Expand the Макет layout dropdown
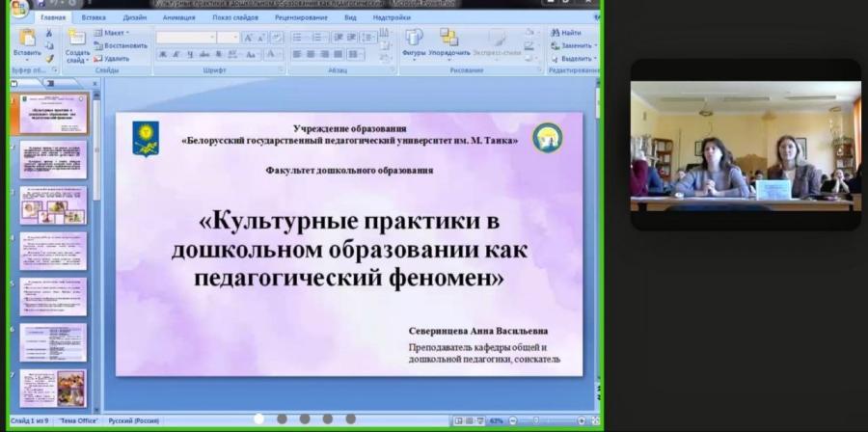The width and height of the screenshot is (868, 432). [111, 33]
